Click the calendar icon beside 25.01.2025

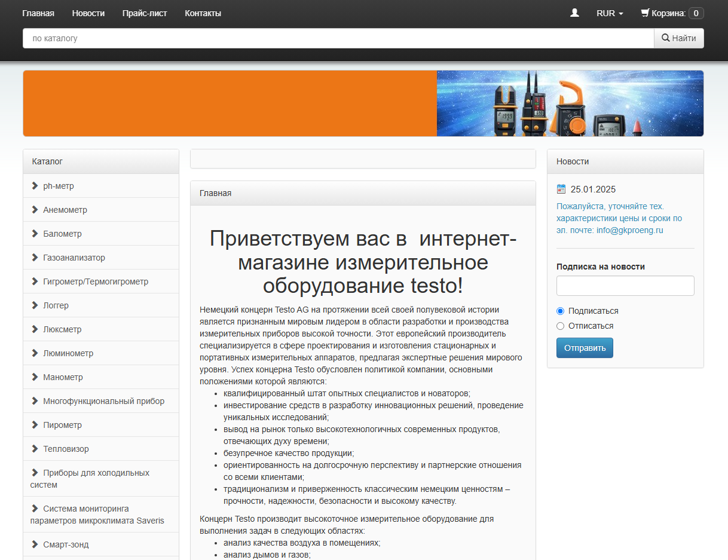561,189
